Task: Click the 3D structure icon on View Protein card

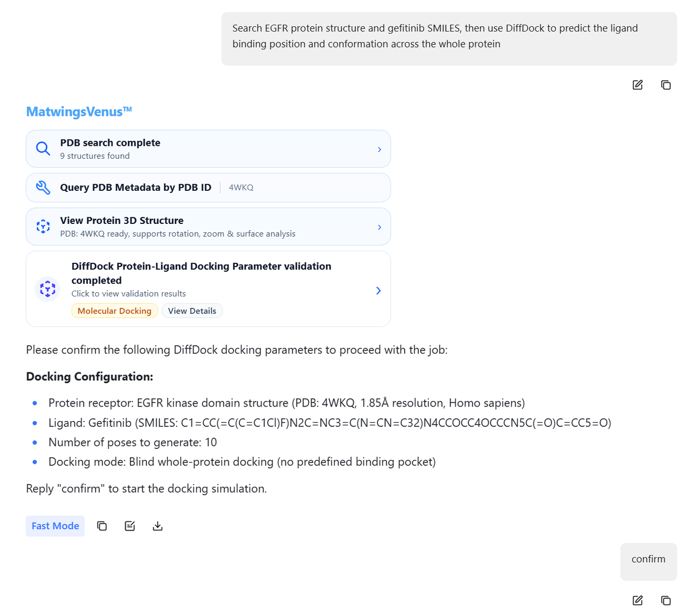Action: tap(43, 227)
